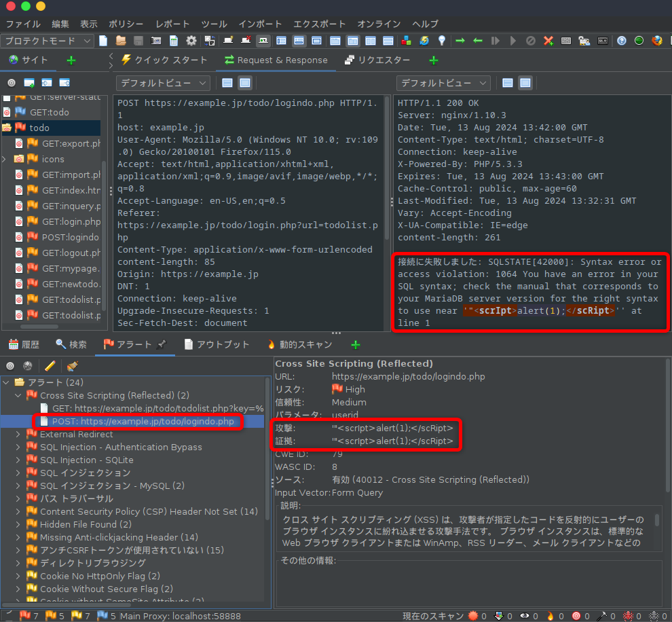Collapse the Cross Site Scripting (Reflected) alert node
The image size is (672, 622).
pos(18,395)
